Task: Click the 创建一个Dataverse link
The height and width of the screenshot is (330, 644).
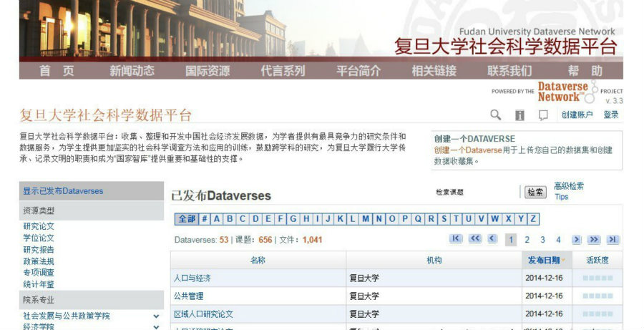Action: (x=468, y=150)
